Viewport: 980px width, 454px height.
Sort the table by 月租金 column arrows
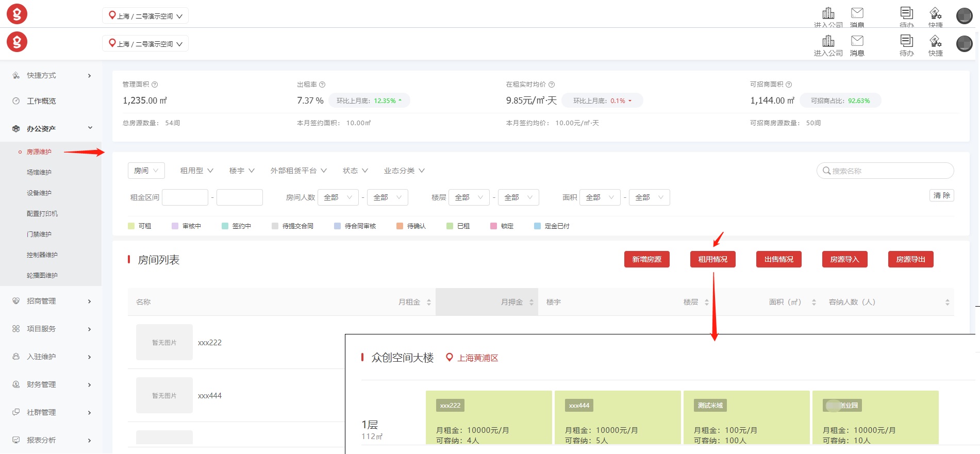428,302
